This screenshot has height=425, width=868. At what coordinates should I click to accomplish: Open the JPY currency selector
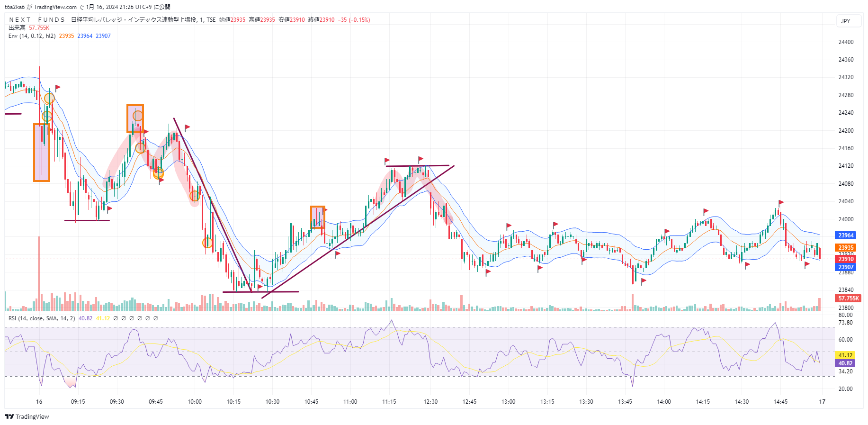pyautogui.click(x=845, y=21)
